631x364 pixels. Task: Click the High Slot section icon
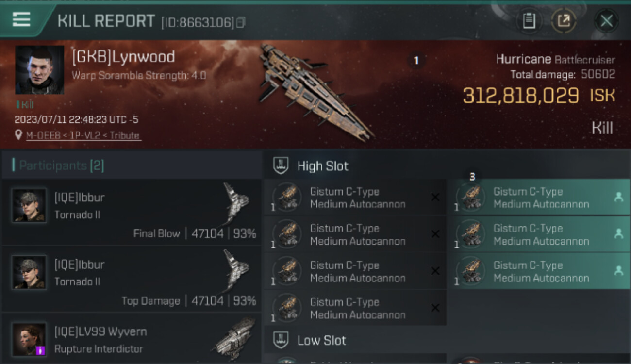(x=282, y=165)
